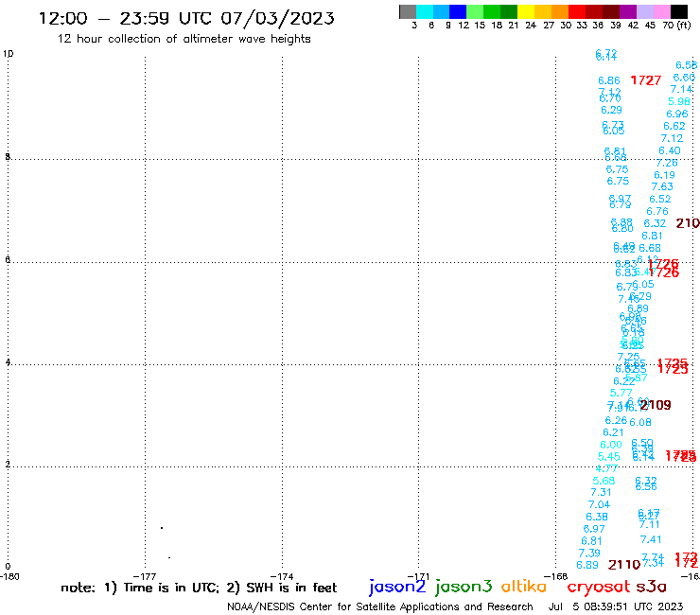Click the -174 longitude axis label
The image size is (700, 615).
point(282,576)
